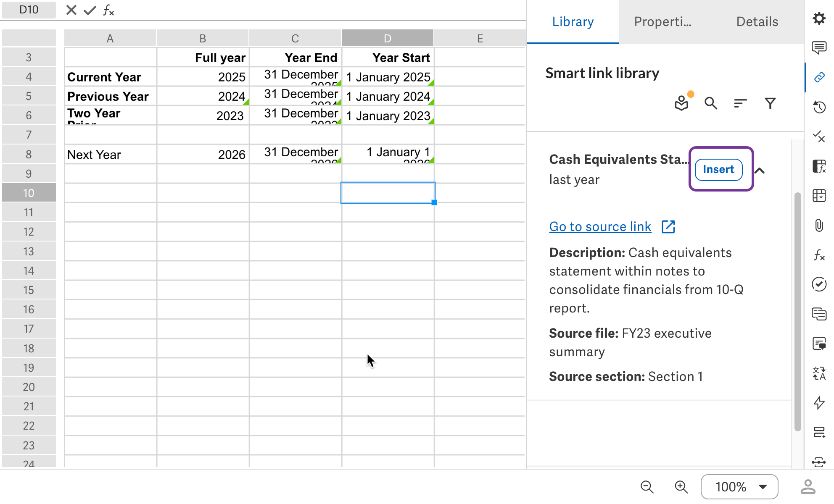
Task: Open the zoom level dropdown
Action: point(739,487)
